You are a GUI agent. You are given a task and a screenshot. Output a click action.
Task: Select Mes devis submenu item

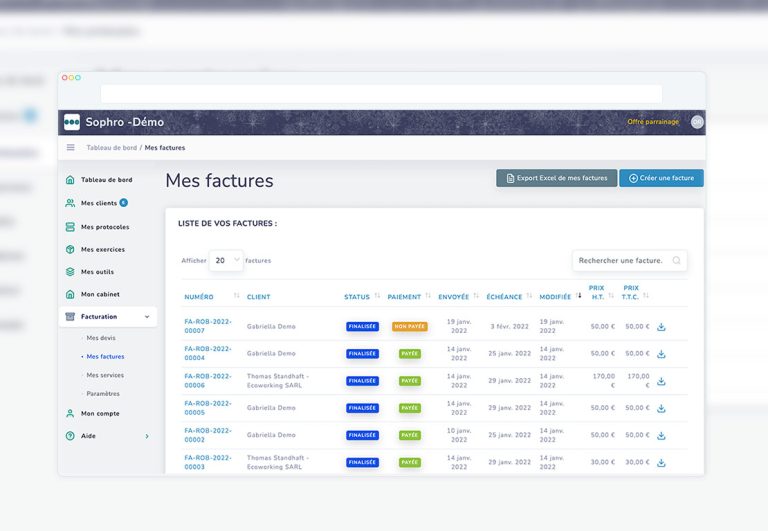click(x=100, y=338)
